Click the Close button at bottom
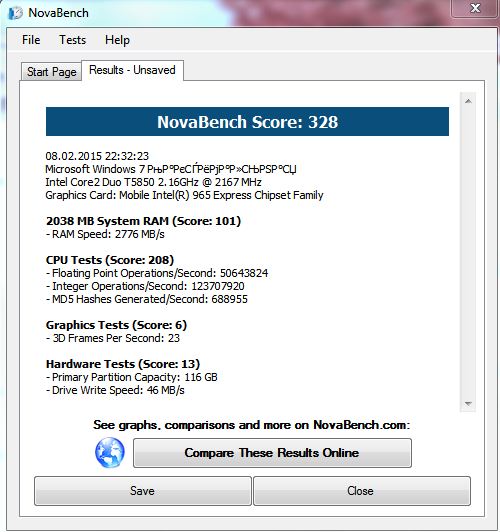 point(362,491)
